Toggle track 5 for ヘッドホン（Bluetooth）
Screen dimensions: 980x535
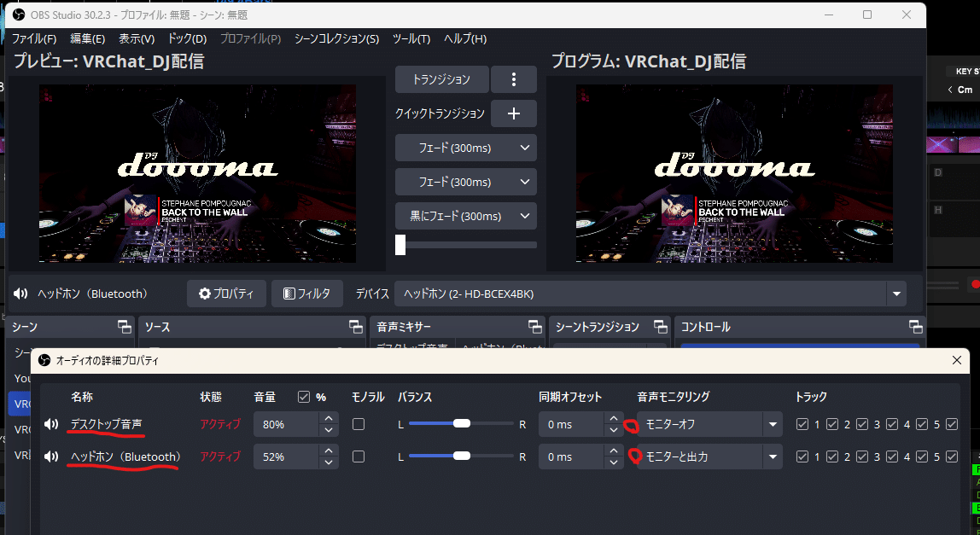pos(922,456)
